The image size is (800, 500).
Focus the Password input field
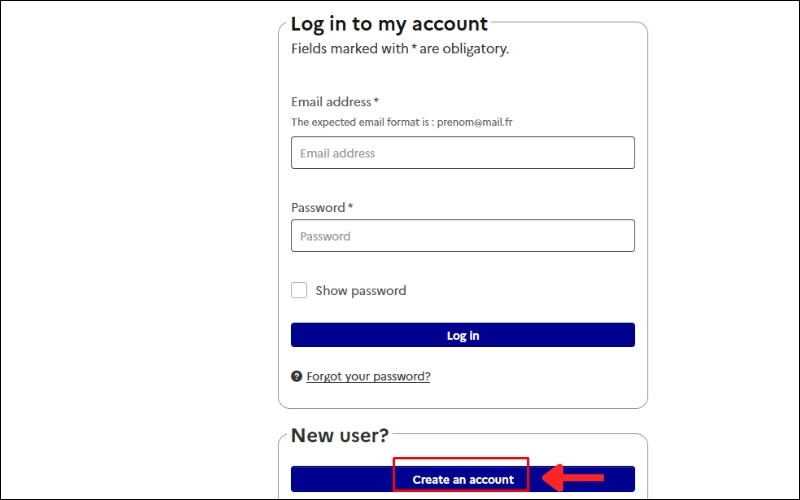coord(462,236)
